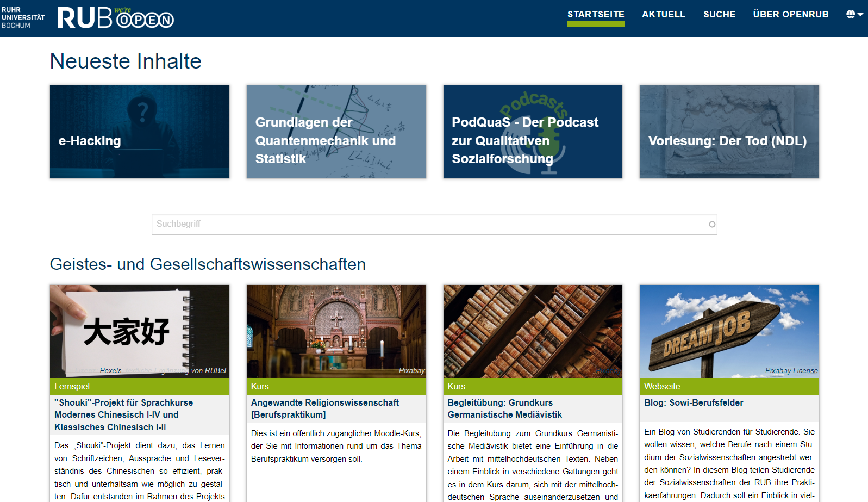Image resolution: width=868 pixels, height=502 pixels.
Task: Open Über OpenRUB menu item
Action: click(x=790, y=15)
